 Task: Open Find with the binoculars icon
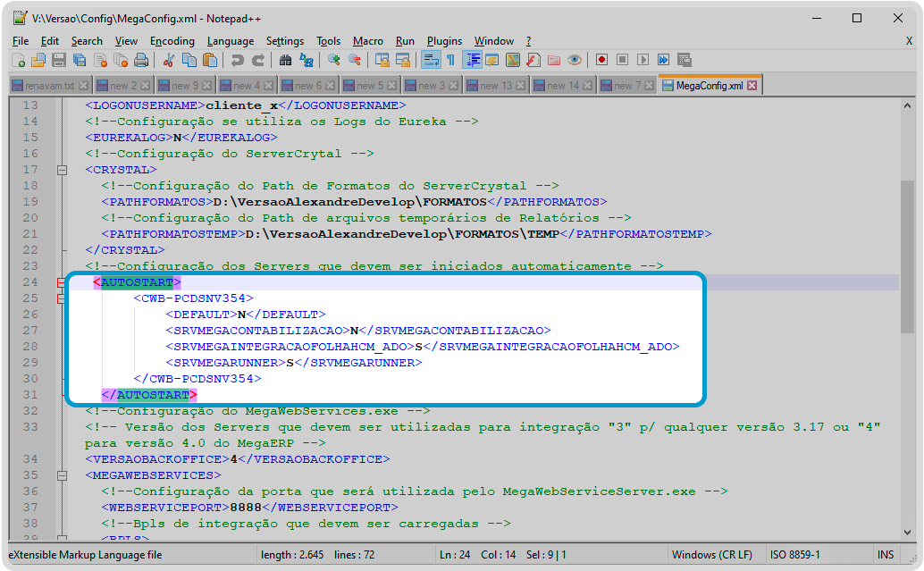(x=285, y=60)
